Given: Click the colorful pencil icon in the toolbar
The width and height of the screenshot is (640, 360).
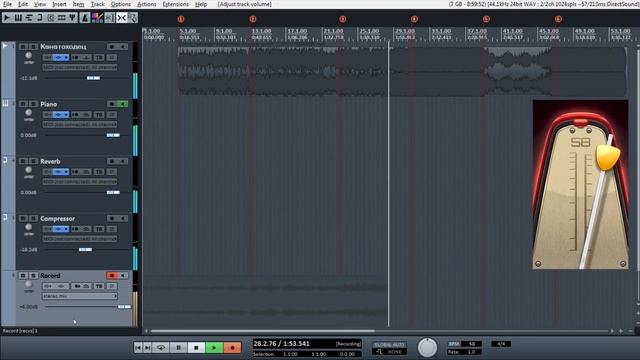Looking at the screenshot, I should click(97, 18).
